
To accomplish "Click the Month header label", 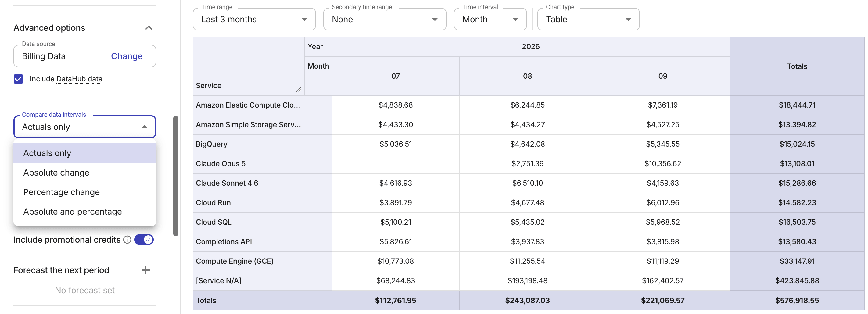I will [318, 66].
